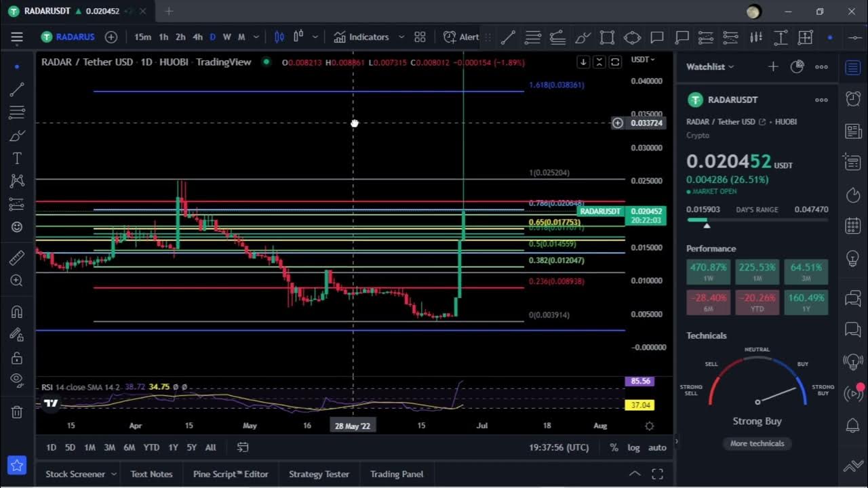
Task: Toggle magnet mode
Action: click(x=17, y=312)
